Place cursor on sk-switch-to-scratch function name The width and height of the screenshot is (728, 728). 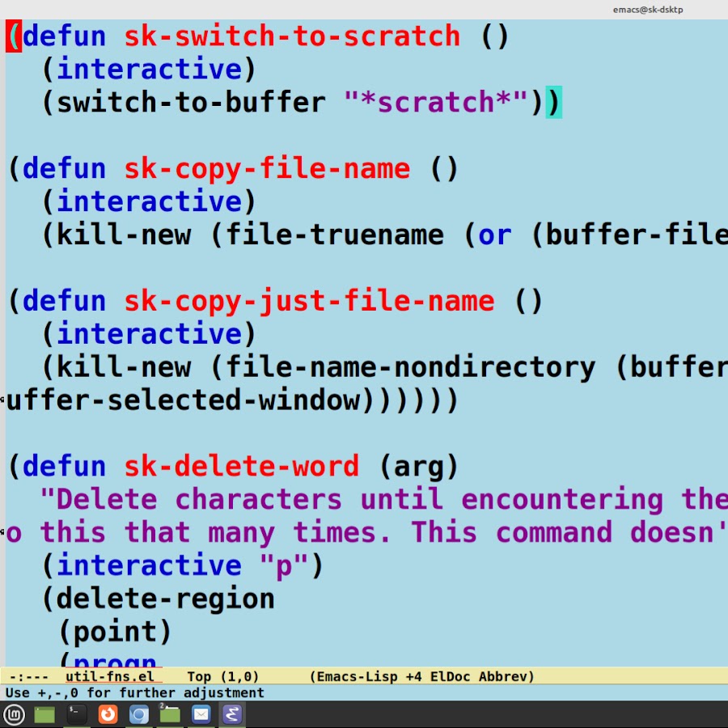pyautogui.click(x=292, y=36)
